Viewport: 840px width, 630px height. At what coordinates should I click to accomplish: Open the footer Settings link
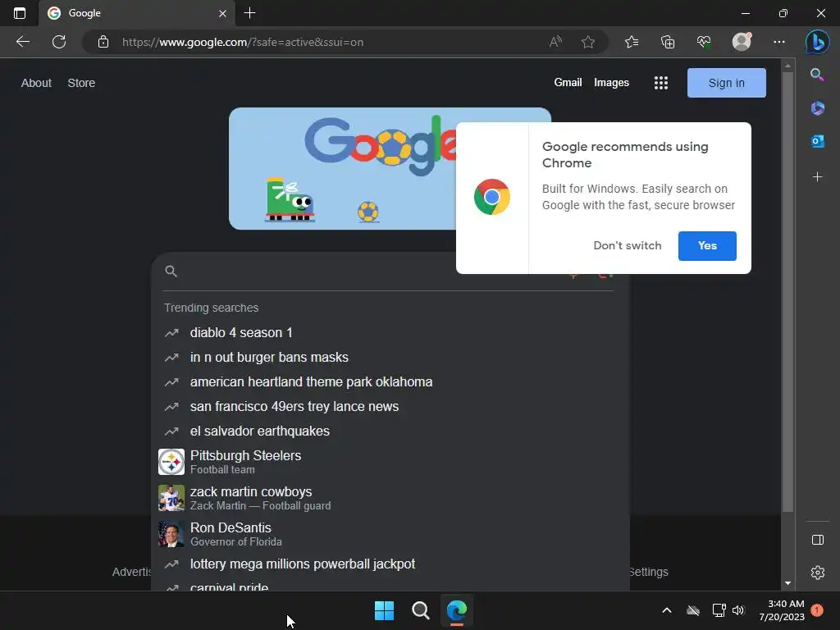649,572
